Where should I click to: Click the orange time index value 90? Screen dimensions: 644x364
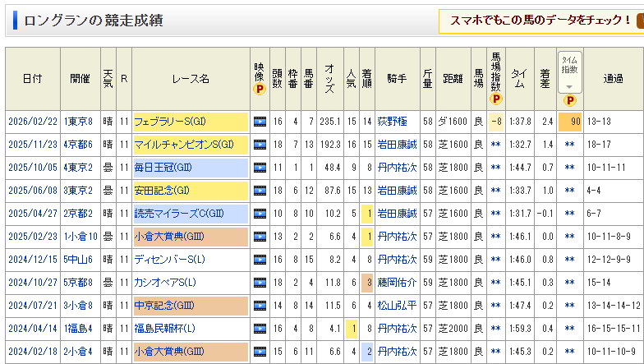[x=569, y=122]
